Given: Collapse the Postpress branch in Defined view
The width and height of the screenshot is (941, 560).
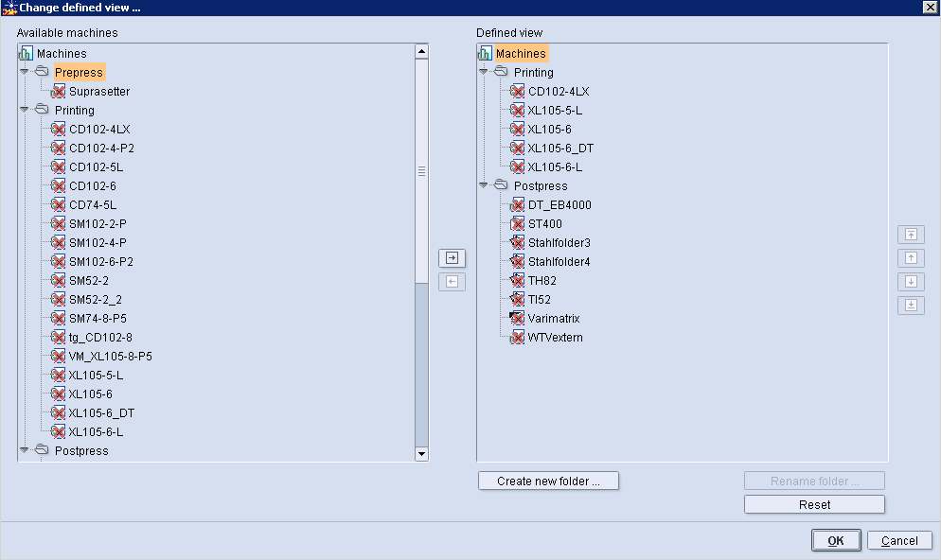Looking at the screenshot, I should tap(483, 185).
